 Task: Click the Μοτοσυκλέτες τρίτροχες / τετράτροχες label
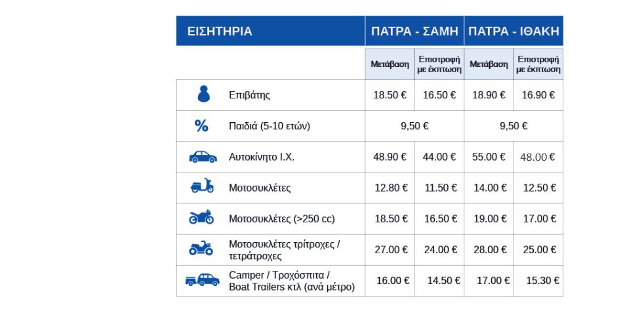(x=285, y=250)
